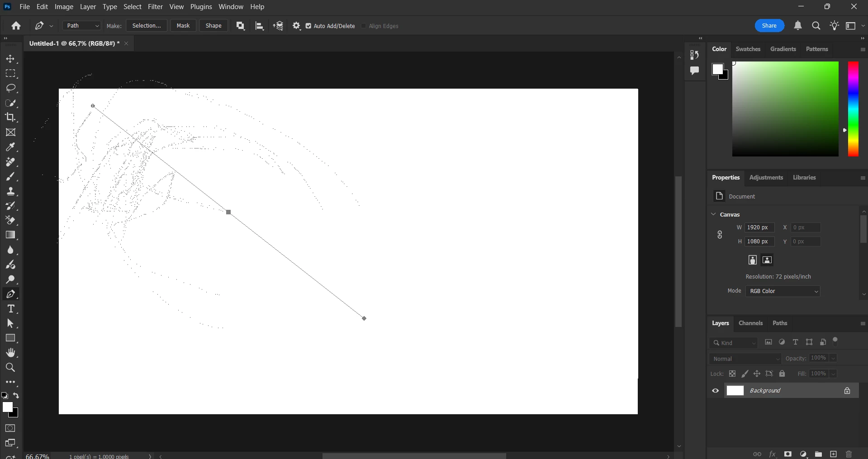Image resolution: width=868 pixels, height=459 pixels.
Task: Toggle layer filtering on/off switch
Action: pos(835,341)
